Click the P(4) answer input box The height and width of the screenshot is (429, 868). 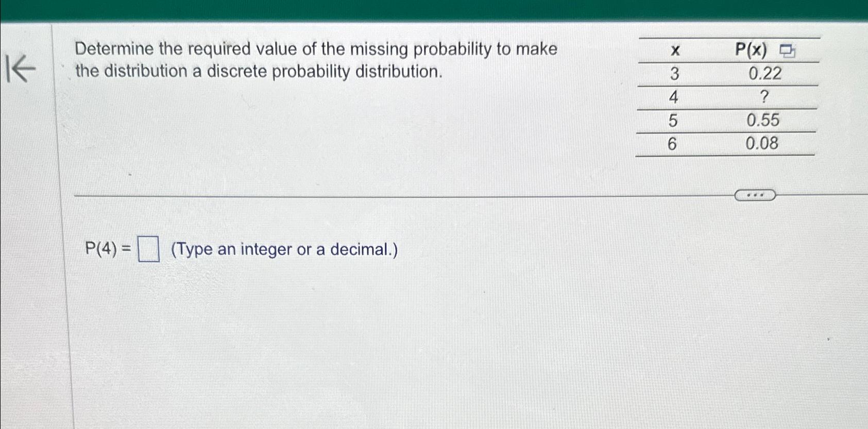pyautogui.click(x=148, y=249)
